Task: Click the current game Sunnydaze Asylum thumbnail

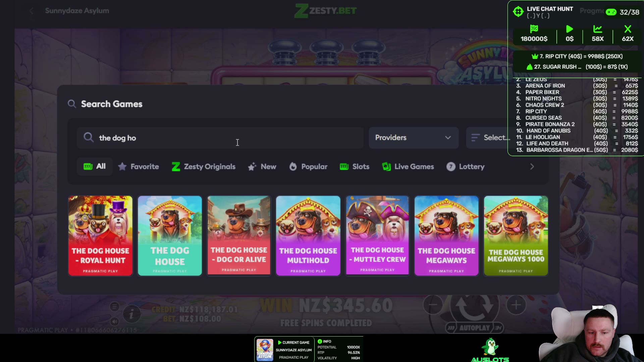Action: point(265,350)
